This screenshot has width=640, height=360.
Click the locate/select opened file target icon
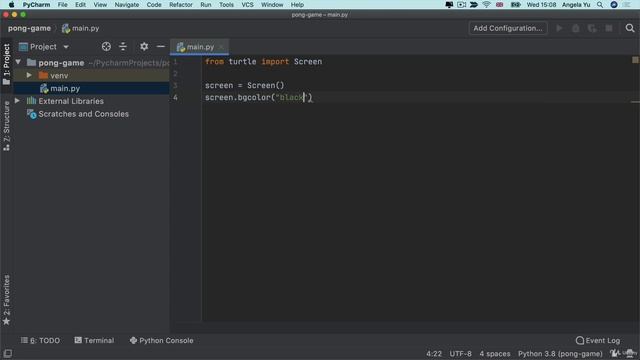click(x=106, y=47)
